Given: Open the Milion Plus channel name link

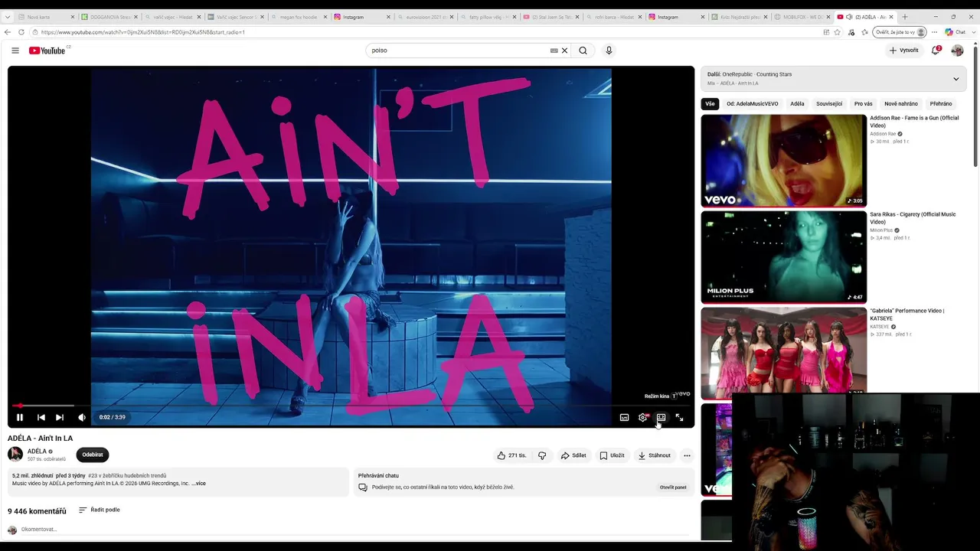Looking at the screenshot, I should 881,230.
